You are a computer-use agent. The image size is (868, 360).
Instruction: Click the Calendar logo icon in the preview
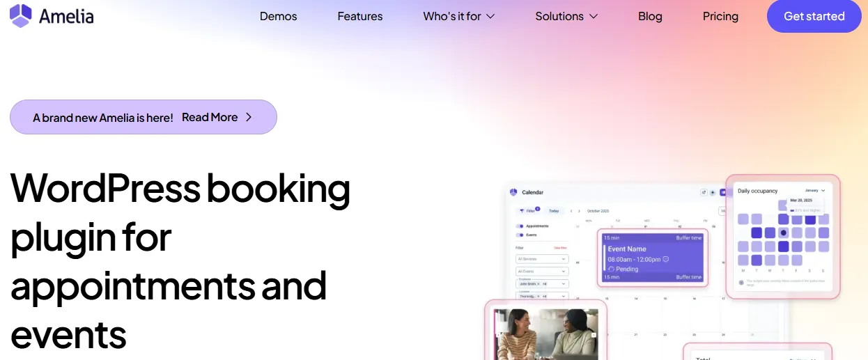point(514,192)
